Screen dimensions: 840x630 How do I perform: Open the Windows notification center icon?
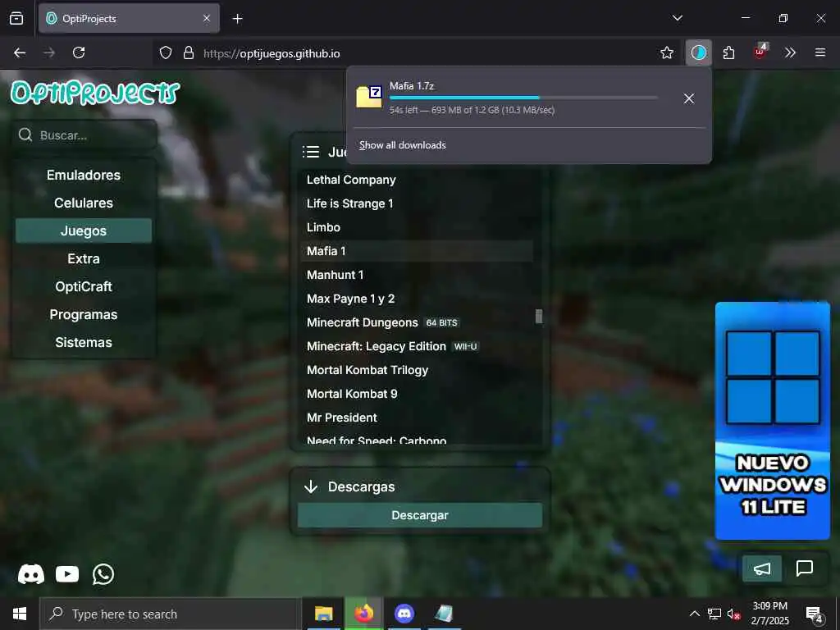[815, 614]
